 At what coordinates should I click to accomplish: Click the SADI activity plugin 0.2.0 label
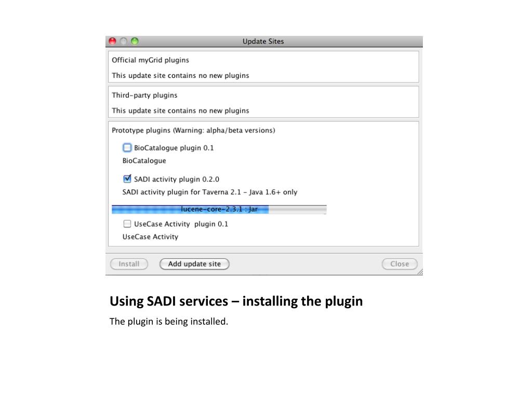[x=177, y=179]
